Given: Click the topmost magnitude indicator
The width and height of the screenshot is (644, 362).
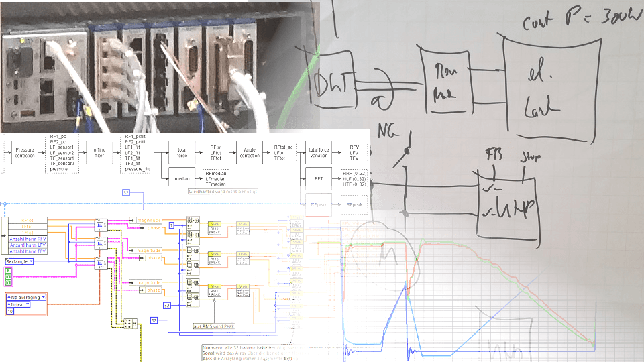Looking at the screenshot, I should pyautogui.click(x=146, y=221).
